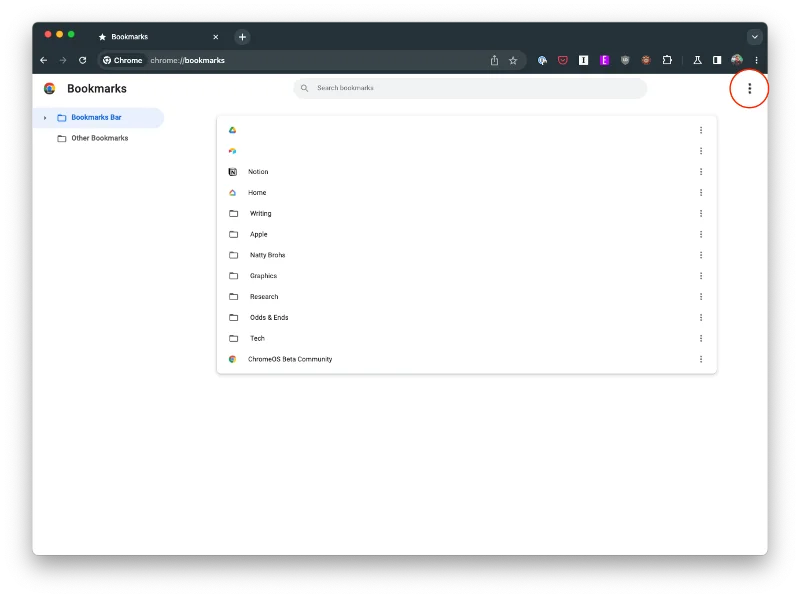Open a new tab with plus button
The height and width of the screenshot is (598, 800).
click(x=242, y=37)
